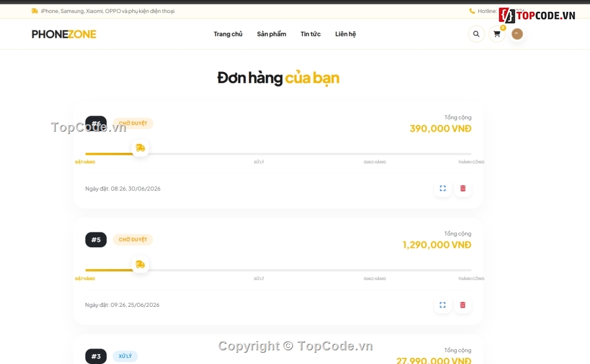
Task: Click the 27,990,000 VNĐ total of order #3
Action: click(433, 361)
